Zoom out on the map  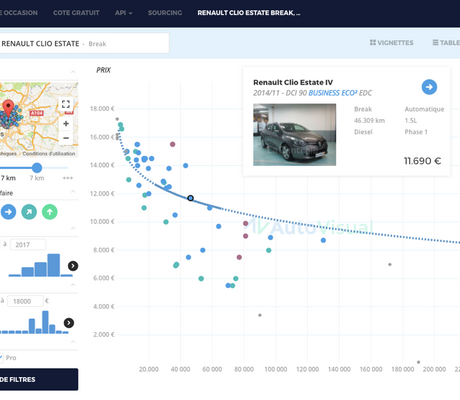click(66, 138)
